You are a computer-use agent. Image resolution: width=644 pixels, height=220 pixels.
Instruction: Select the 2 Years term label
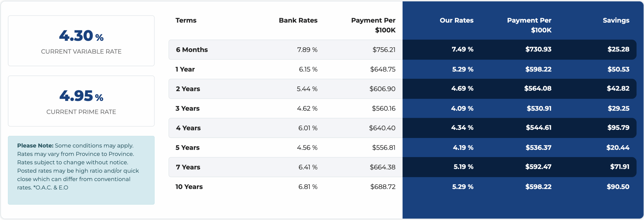click(x=188, y=89)
